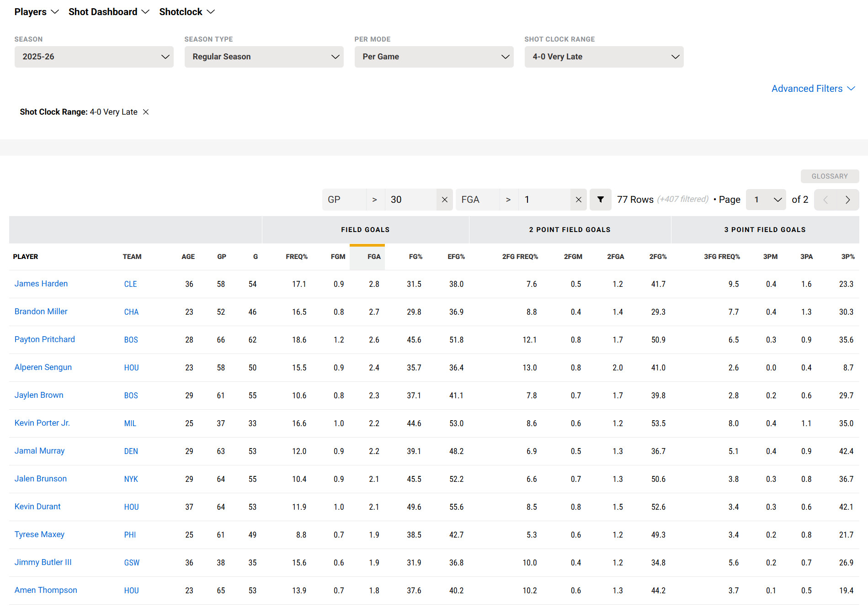868x607 pixels.
Task: Clear the GP filter value 30
Action: tap(444, 200)
